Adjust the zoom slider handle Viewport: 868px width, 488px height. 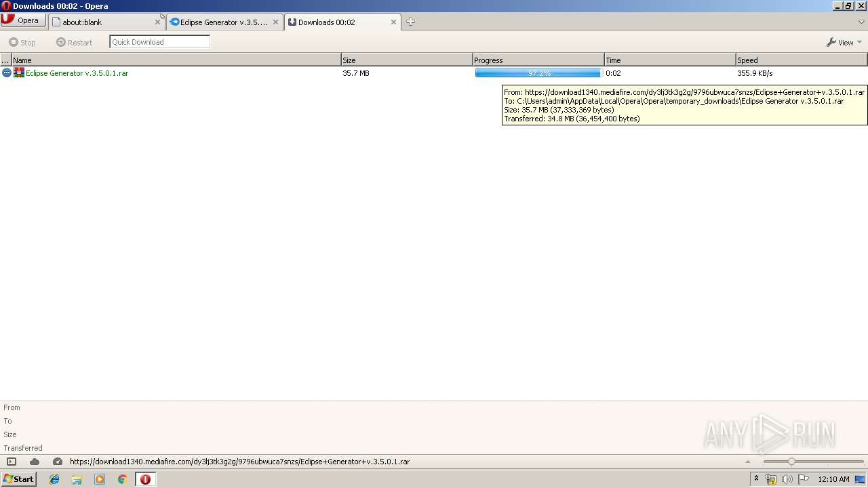point(791,462)
